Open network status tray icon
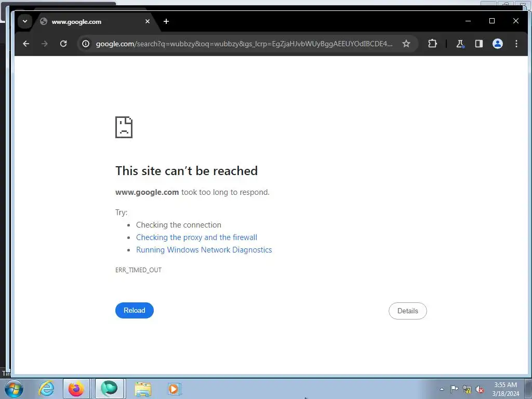This screenshot has height=399, width=532. (467, 389)
